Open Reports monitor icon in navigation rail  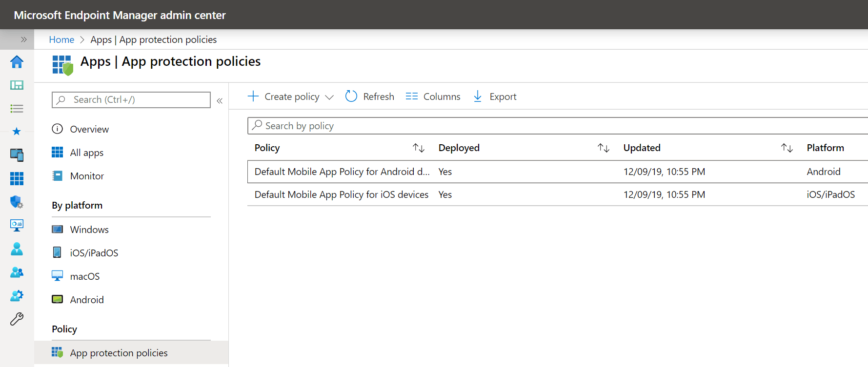[17, 225]
